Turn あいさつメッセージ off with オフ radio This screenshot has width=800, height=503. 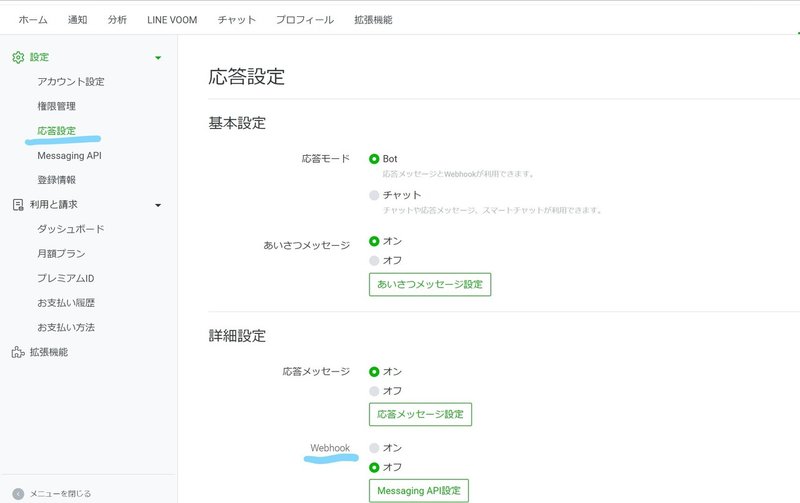[374, 261]
